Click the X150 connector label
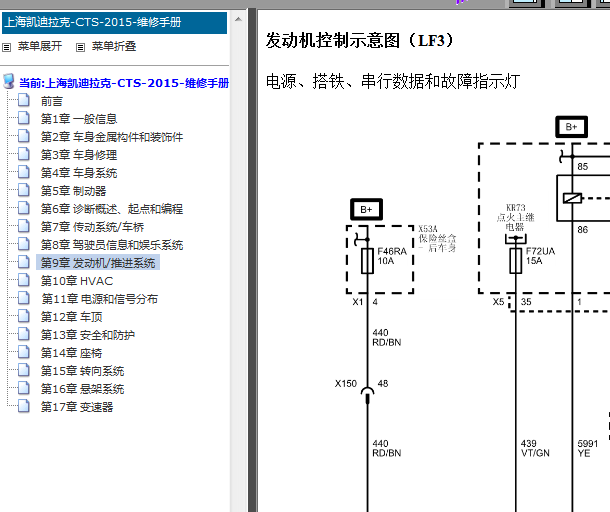Screen dimensions: 610x512 tap(346, 384)
